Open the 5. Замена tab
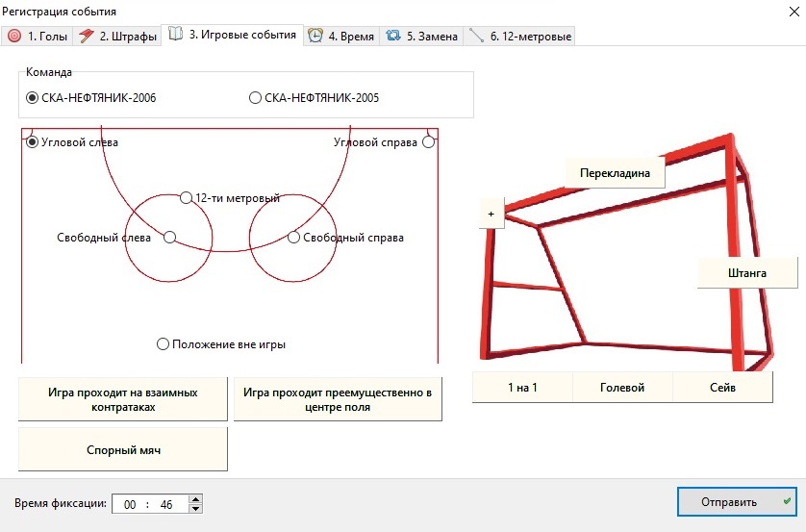806x532 pixels. (x=421, y=36)
